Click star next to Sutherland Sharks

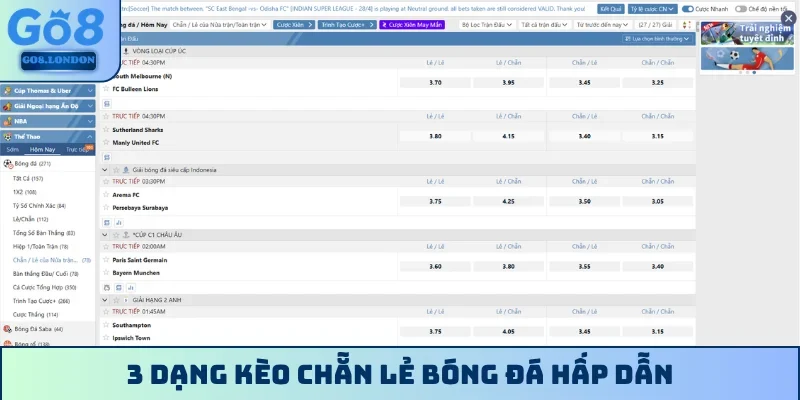106,130
